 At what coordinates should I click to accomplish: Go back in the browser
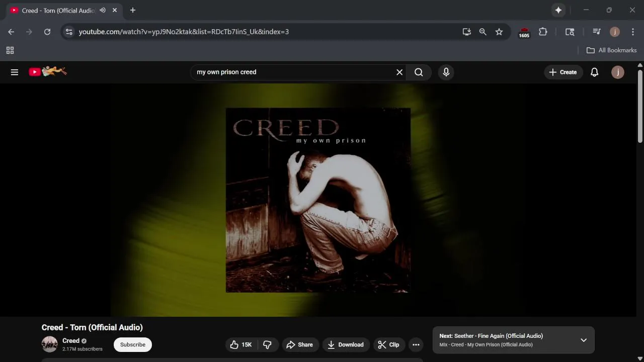(11, 32)
